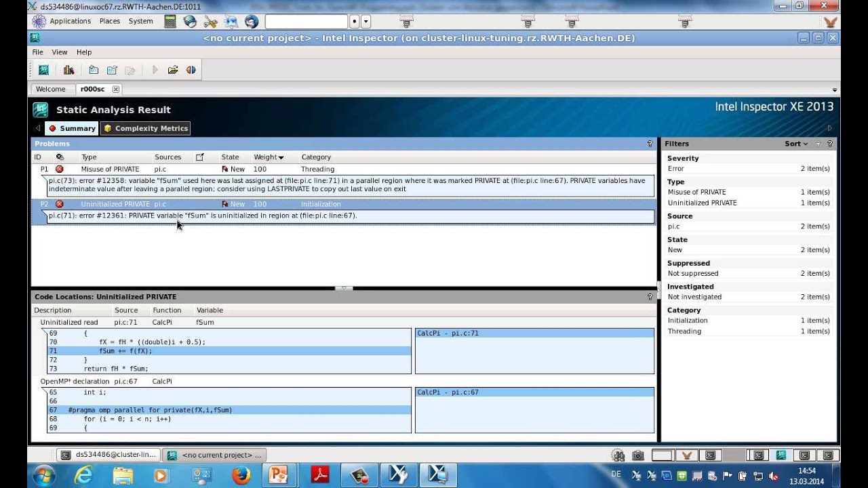Filter by Not investigated
The width and height of the screenshot is (868, 488).
(x=749, y=297)
